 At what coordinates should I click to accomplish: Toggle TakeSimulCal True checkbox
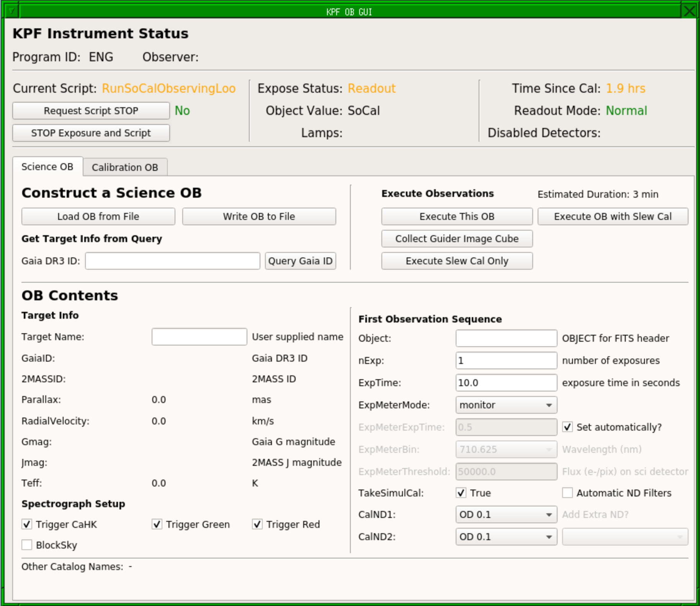461,493
